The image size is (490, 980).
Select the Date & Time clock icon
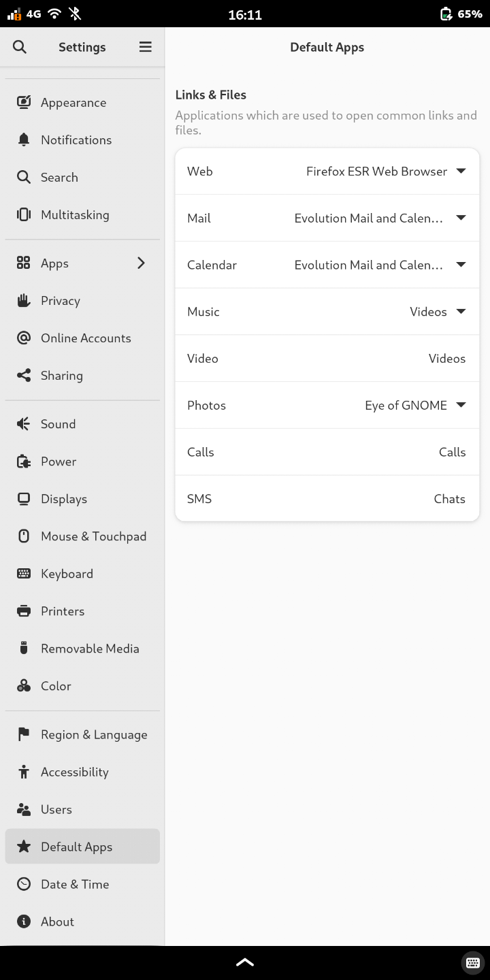[24, 884]
